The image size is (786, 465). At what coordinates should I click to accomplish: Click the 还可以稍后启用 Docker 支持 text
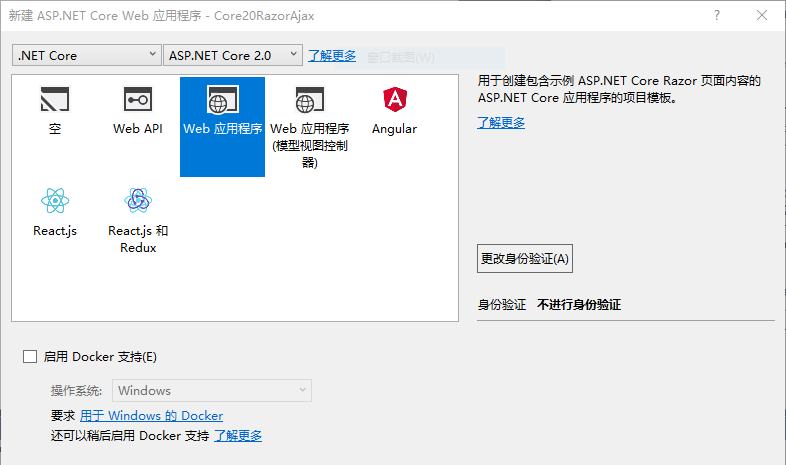pos(130,435)
